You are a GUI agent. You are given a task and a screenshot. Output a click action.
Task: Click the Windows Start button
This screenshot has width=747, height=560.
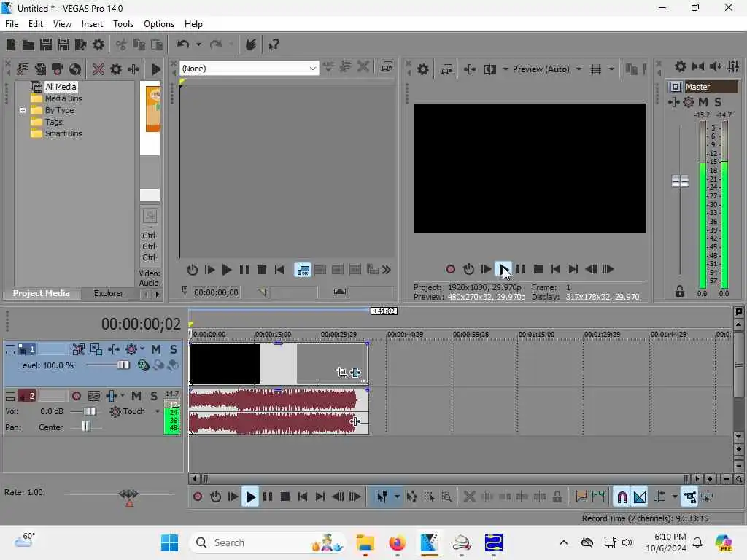coord(169,542)
